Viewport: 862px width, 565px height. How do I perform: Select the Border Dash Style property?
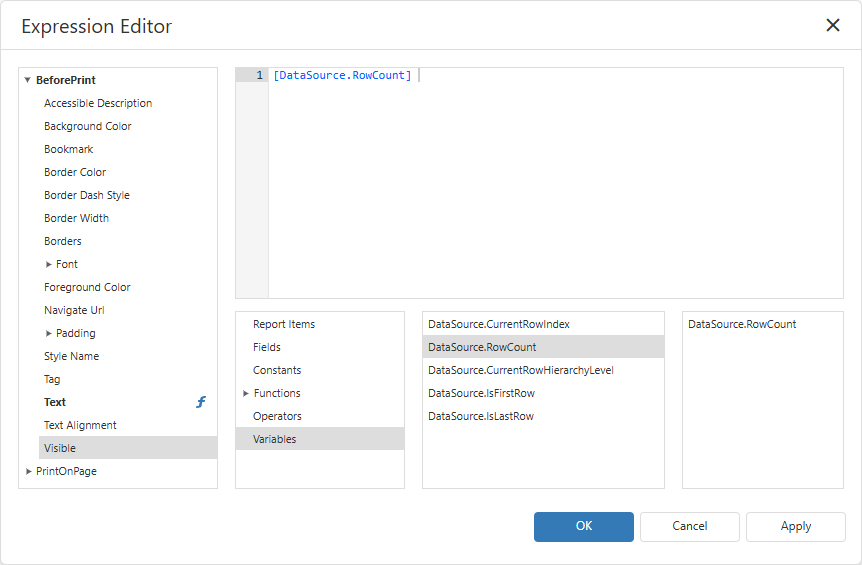coord(87,196)
